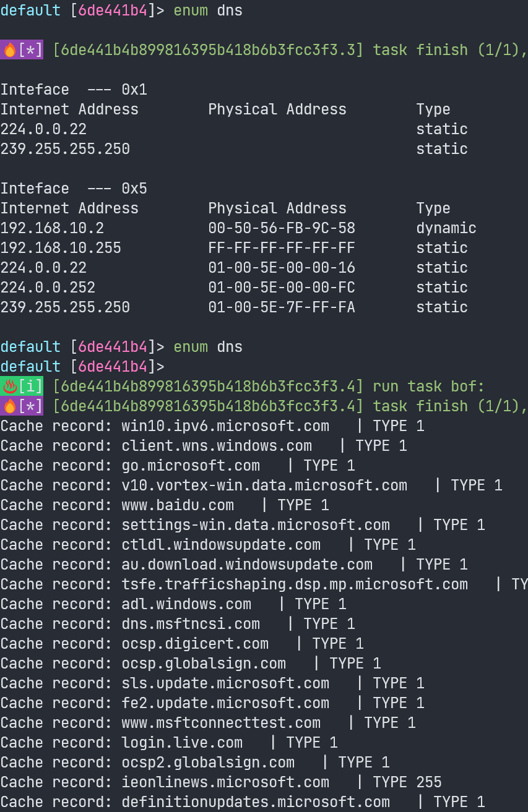Click the 'run task bof:' text
528x812 pixels.
(x=428, y=387)
